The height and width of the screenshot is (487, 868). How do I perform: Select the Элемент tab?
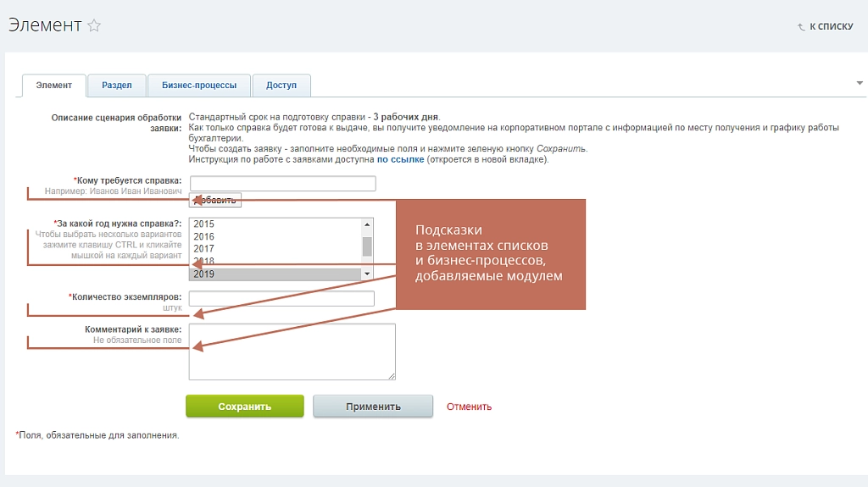pyautogui.click(x=53, y=86)
